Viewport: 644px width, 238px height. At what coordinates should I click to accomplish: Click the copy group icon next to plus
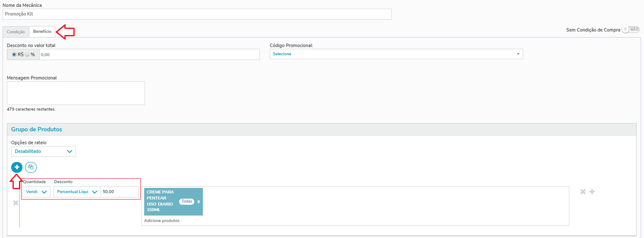[x=31, y=167]
